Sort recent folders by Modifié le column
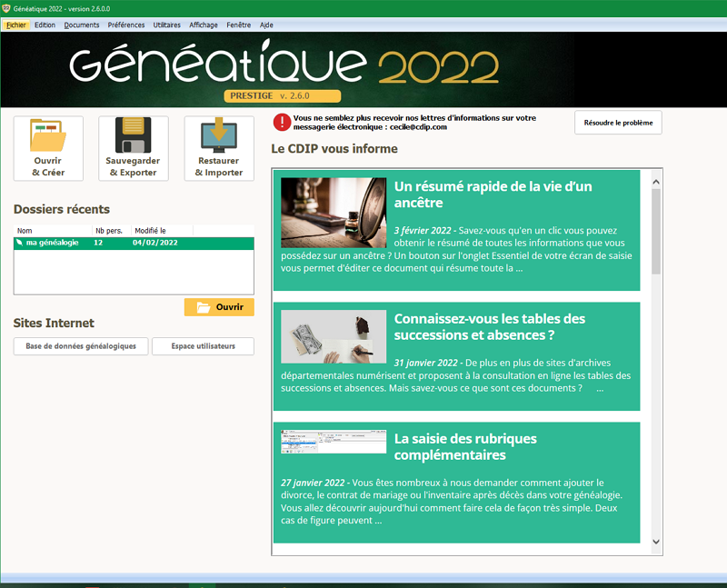 click(x=162, y=231)
